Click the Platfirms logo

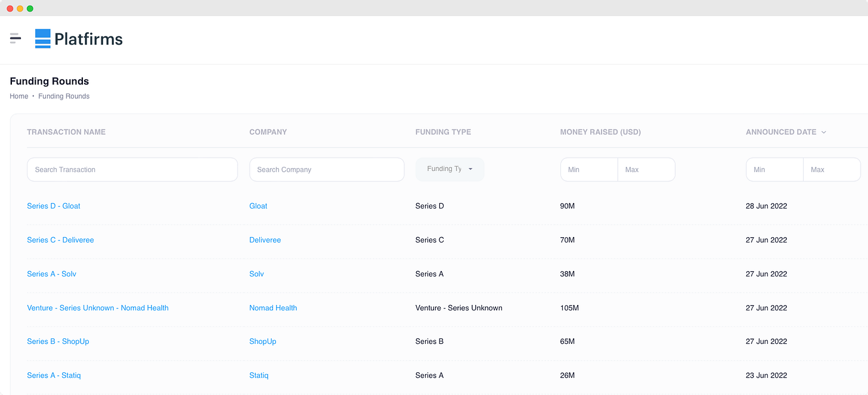79,39
